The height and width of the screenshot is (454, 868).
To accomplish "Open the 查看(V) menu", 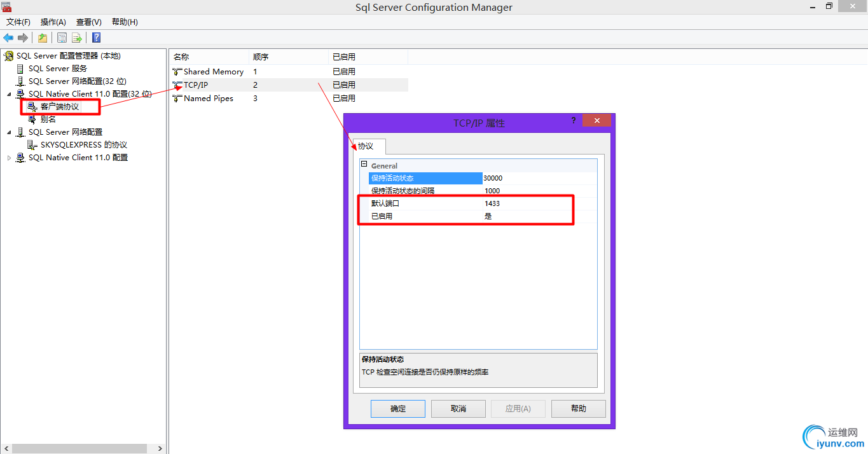I will pyautogui.click(x=89, y=22).
